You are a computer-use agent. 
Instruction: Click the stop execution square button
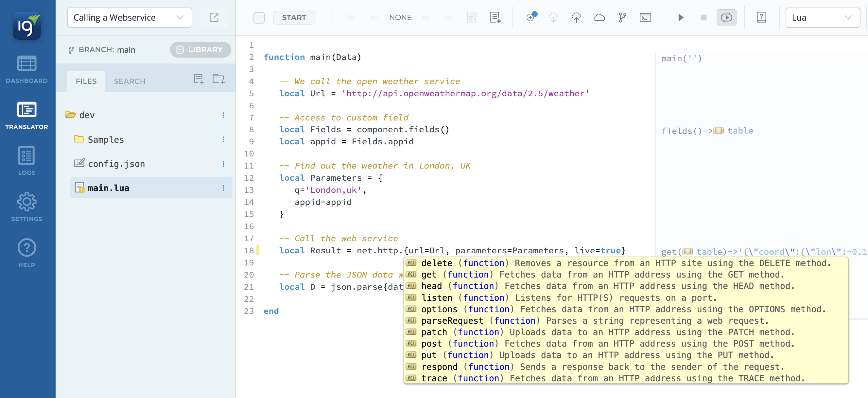point(703,18)
